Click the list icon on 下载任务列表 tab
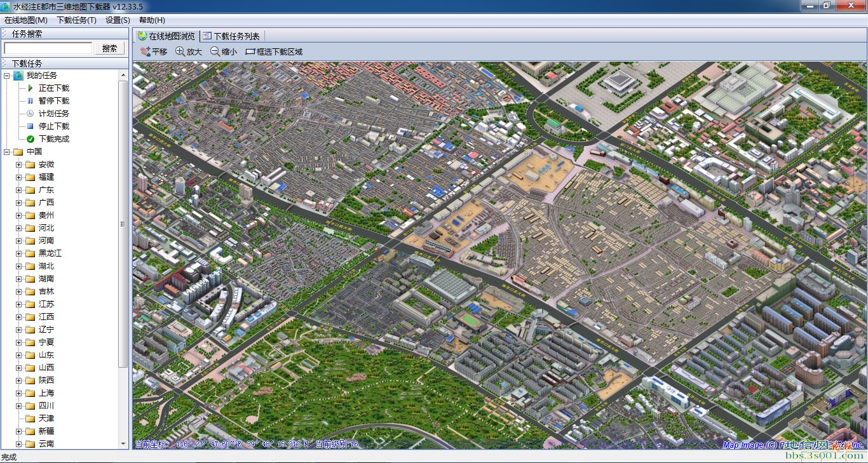The width and height of the screenshot is (868, 463). pos(207,36)
